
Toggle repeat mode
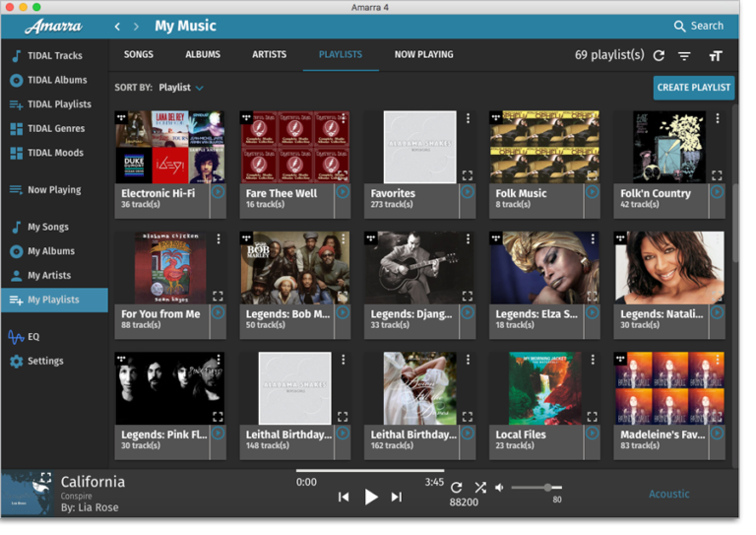pyautogui.click(x=457, y=488)
